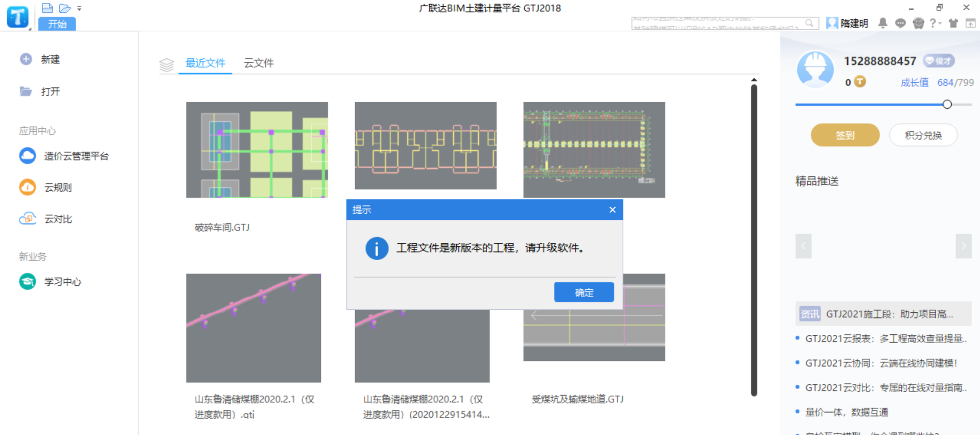Click the previous arrow in 精品推送 carousel

tap(803, 246)
